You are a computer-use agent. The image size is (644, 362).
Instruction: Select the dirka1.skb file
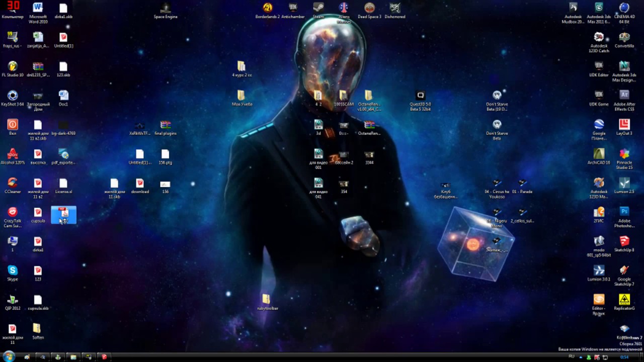click(63, 10)
